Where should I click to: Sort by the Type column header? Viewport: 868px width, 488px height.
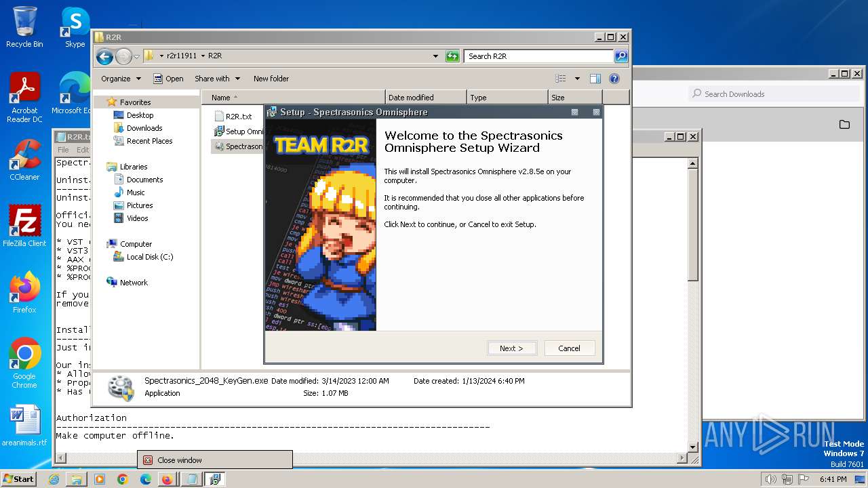pos(507,98)
